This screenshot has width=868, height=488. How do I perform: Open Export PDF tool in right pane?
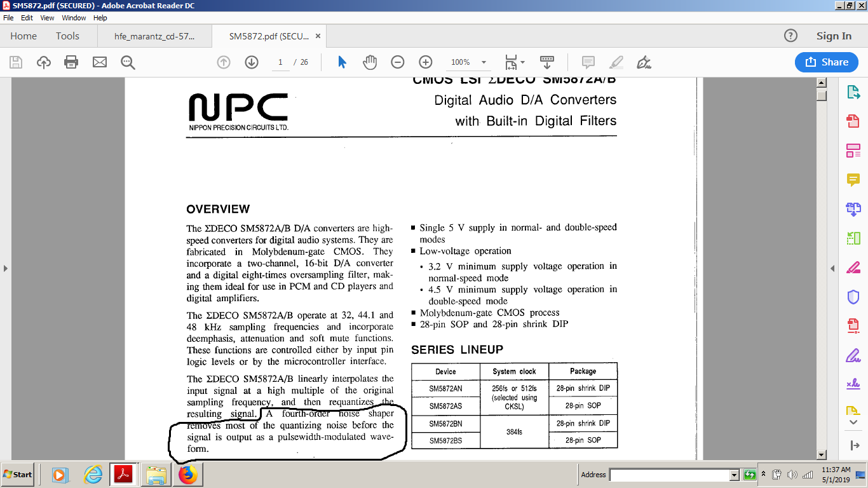coord(853,93)
